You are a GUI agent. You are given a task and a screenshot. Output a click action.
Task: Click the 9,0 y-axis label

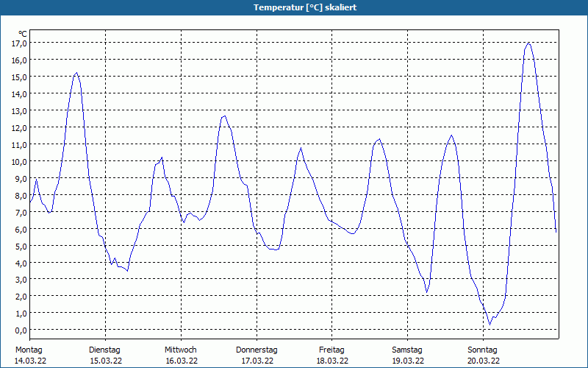21,178
